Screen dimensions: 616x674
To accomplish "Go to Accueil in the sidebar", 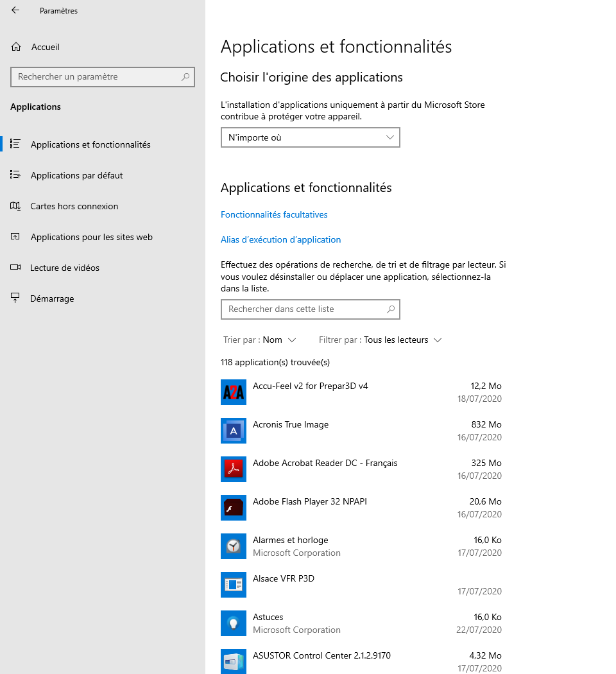I will 45,47.
